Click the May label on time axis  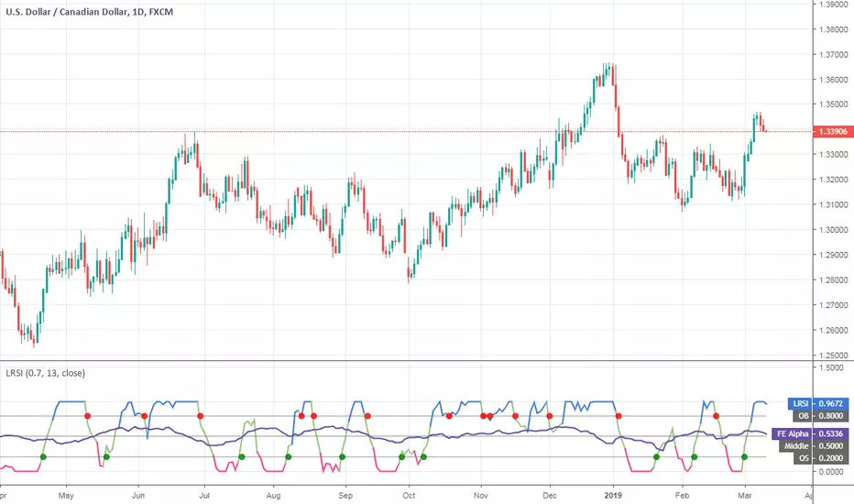66,495
